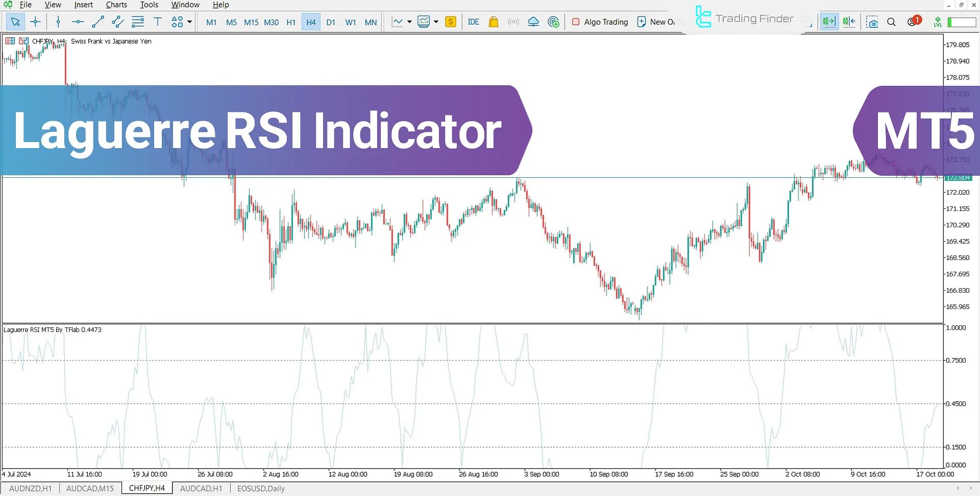
Task: Click the 0.7500 level label
Action: (956, 361)
